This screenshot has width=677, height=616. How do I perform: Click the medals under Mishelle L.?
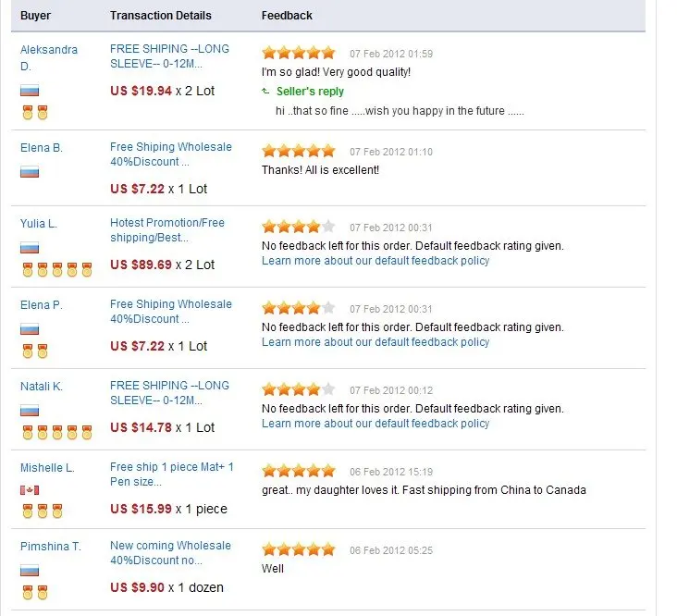43,511
